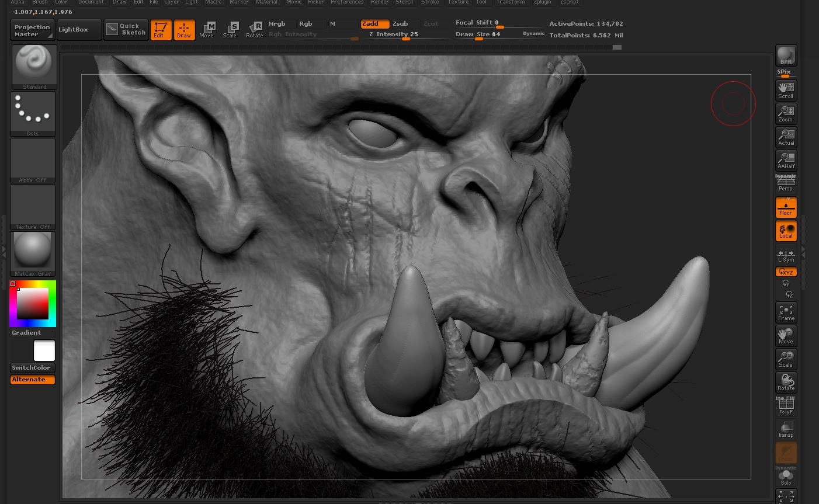Click the LightBox button
The height and width of the screenshot is (504, 819).
coord(79,30)
